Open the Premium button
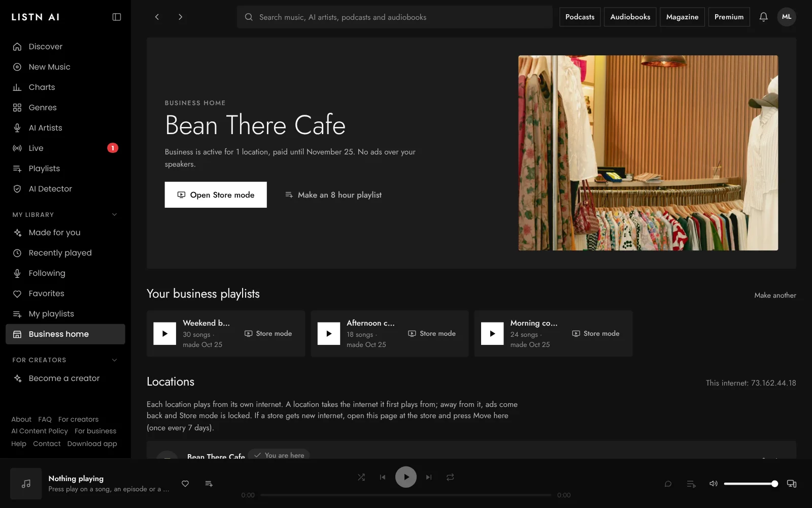 (729, 17)
